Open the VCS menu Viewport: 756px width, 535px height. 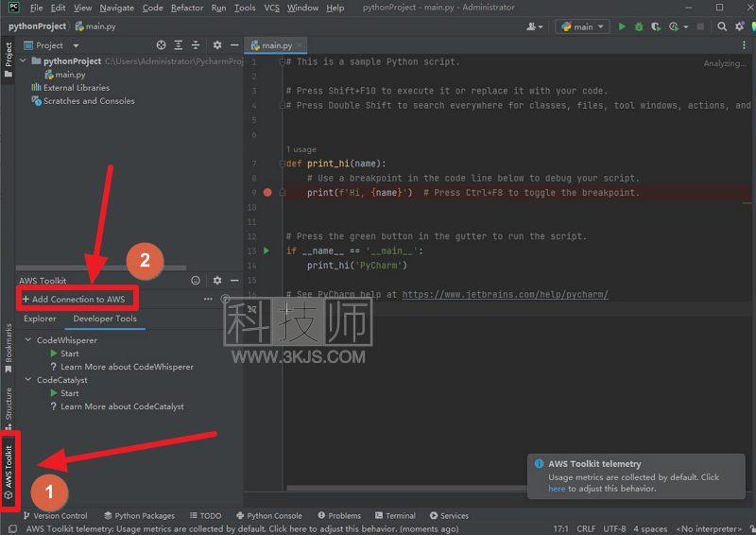[271, 8]
